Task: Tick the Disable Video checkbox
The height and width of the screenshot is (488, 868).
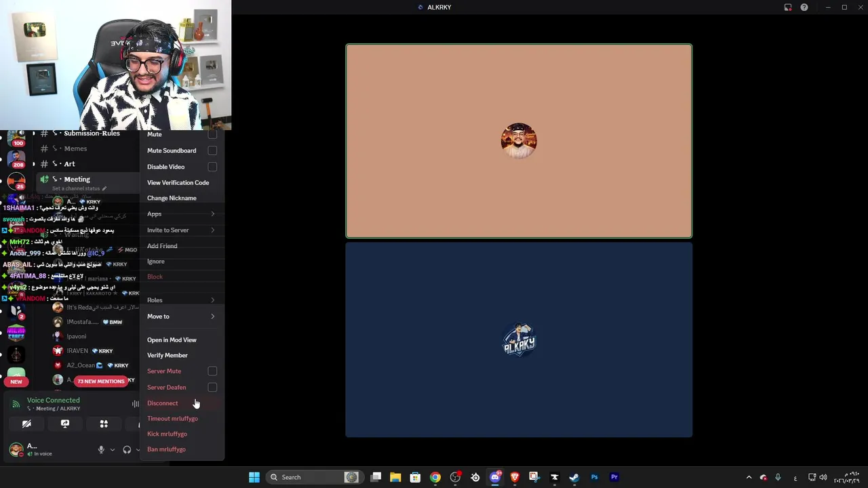Action: pos(212,167)
